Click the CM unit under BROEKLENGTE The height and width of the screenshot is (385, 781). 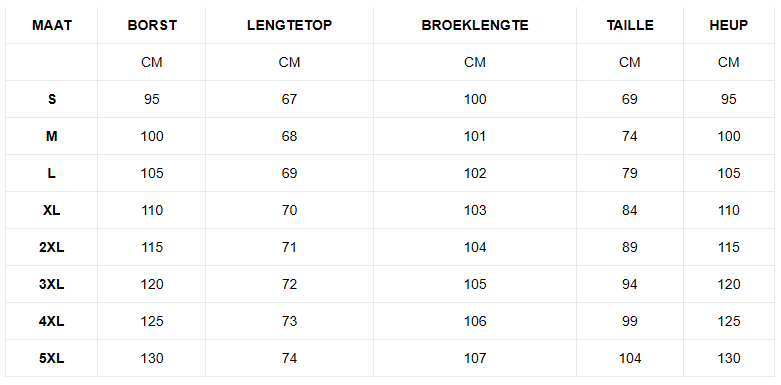pyautogui.click(x=475, y=62)
